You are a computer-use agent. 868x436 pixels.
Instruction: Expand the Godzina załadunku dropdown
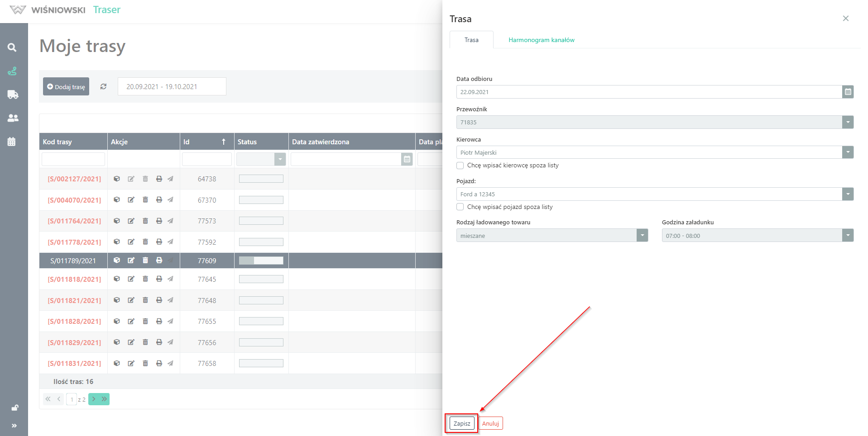[x=848, y=236]
